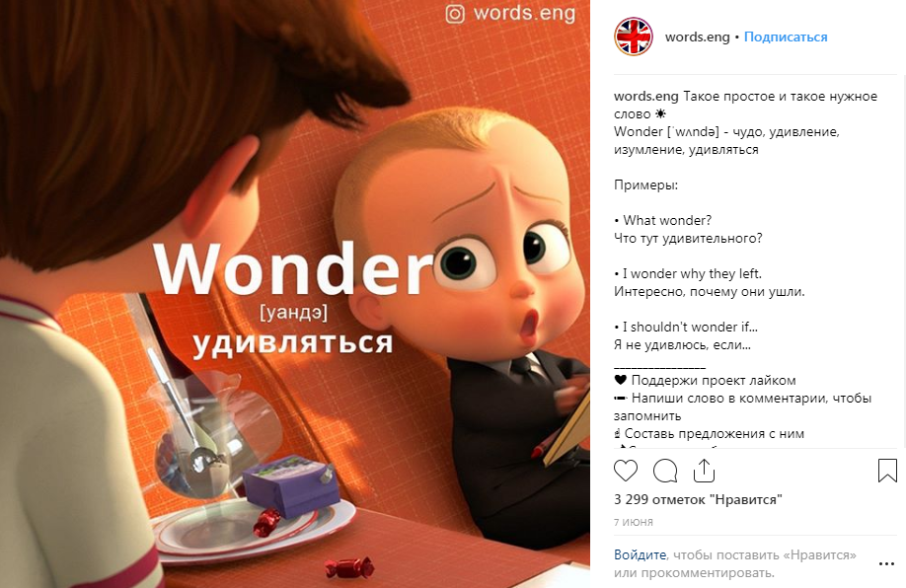Click the black heart emoji in caption

click(x=620, y=380)
